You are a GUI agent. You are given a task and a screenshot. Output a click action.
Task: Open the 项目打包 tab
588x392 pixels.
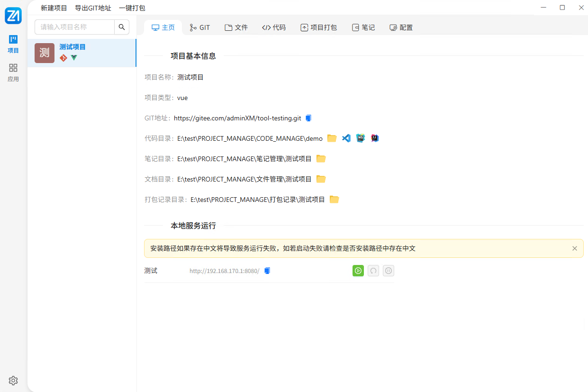point(318,27)
